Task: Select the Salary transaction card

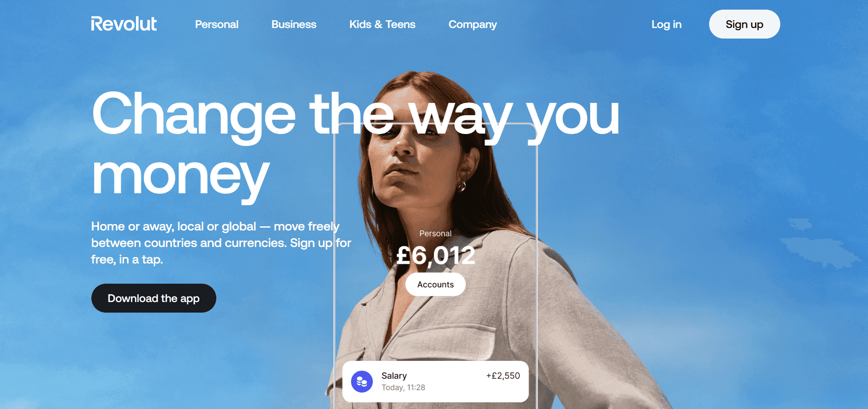Action: point(435,381)
